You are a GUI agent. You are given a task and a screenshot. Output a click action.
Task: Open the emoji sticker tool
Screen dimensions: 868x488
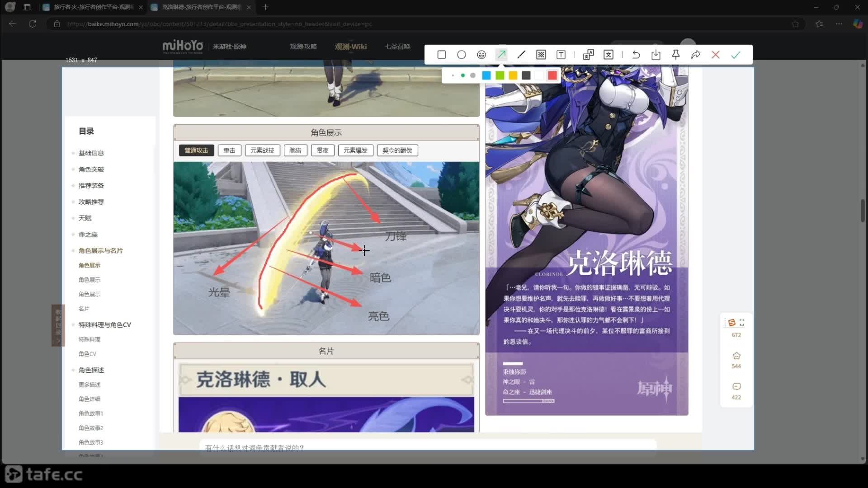point(481,55)
